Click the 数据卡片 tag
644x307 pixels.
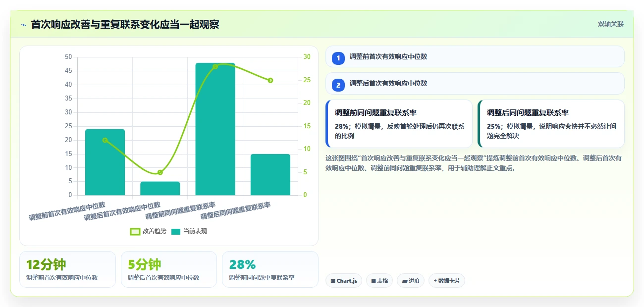click(447, 281)
